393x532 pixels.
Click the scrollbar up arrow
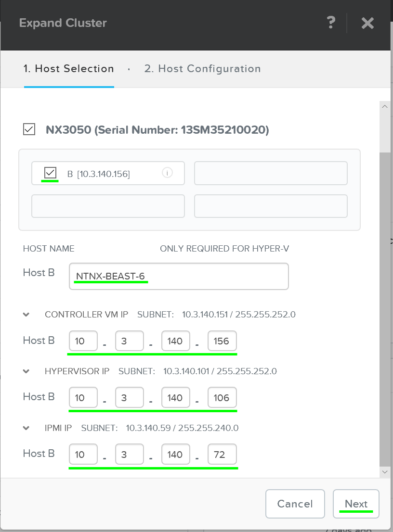[385, 106]
